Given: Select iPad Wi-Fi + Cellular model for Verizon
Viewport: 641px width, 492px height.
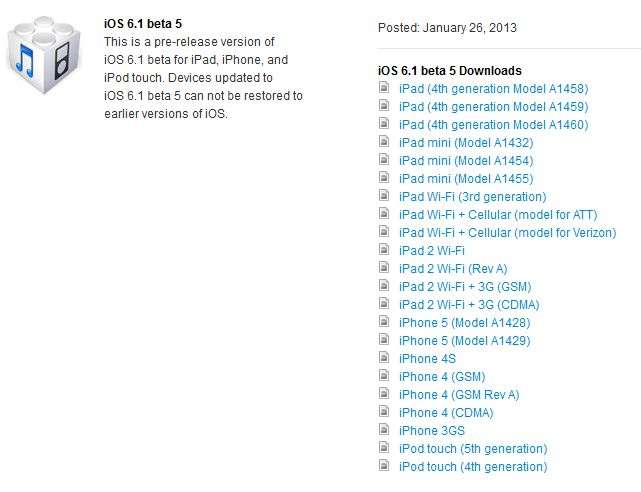Looking at the screenshot, I should point(507,233).
